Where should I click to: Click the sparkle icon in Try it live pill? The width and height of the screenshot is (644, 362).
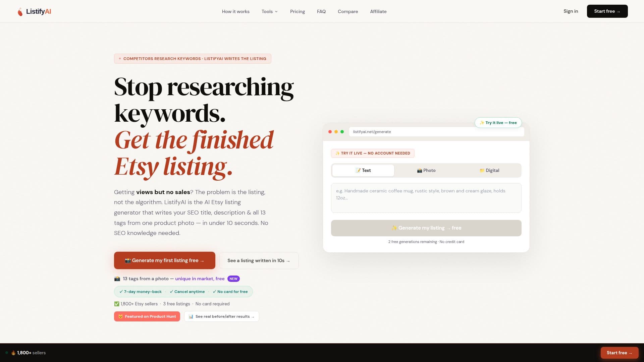(x=482, y=123)
